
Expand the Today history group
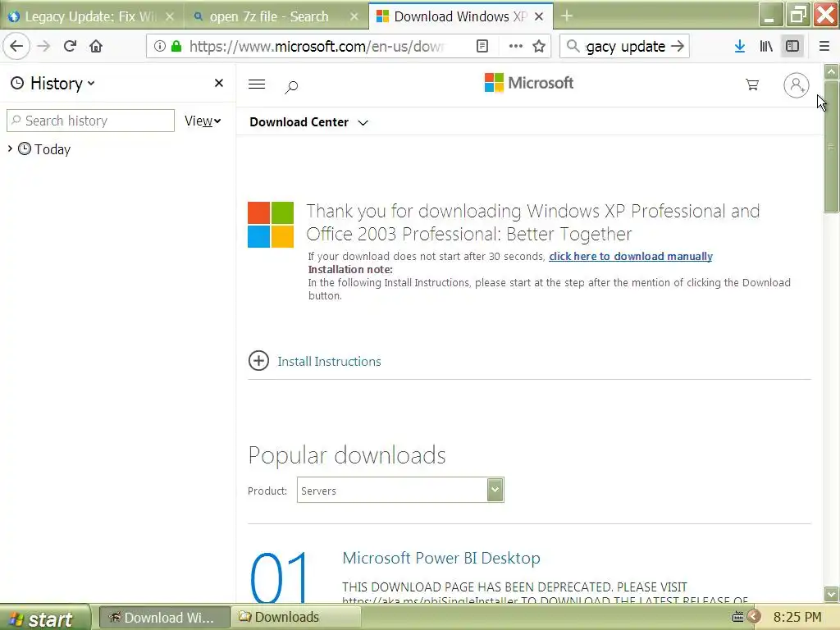tap(10, 148)
